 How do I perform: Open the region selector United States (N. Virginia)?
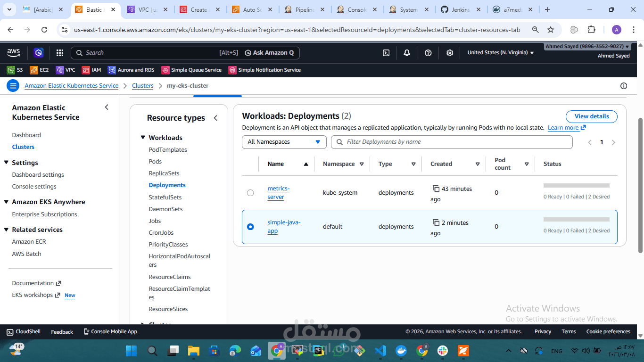pyautogui.click(x=501, y=53)
